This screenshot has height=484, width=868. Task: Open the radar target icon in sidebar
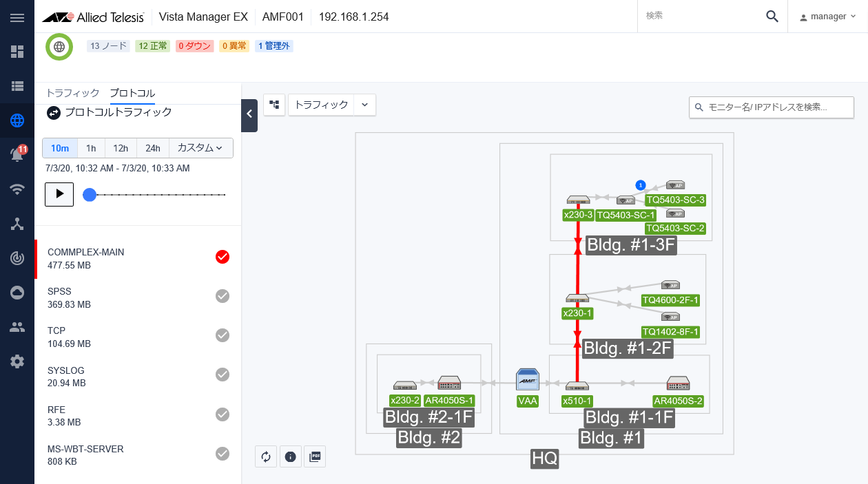(17, 258)
